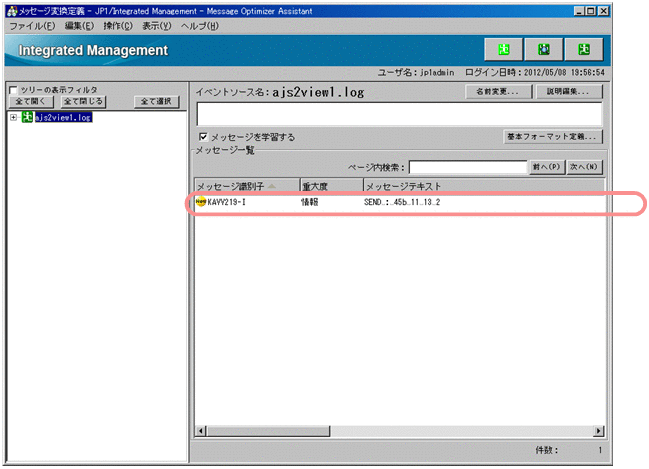This screenshot has width=649, height=469.
Task: Click the message list scroll left arrow
Action: pos(201,431)
